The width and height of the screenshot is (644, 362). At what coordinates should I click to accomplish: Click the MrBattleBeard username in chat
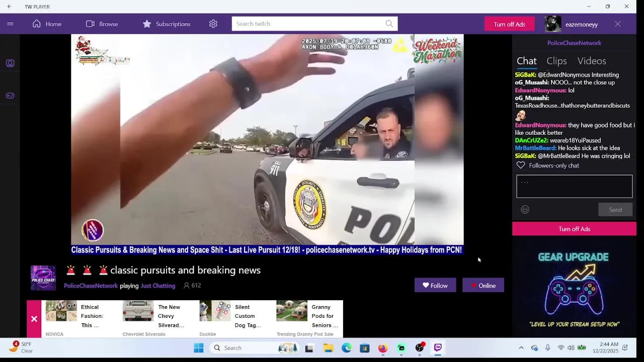536,148
